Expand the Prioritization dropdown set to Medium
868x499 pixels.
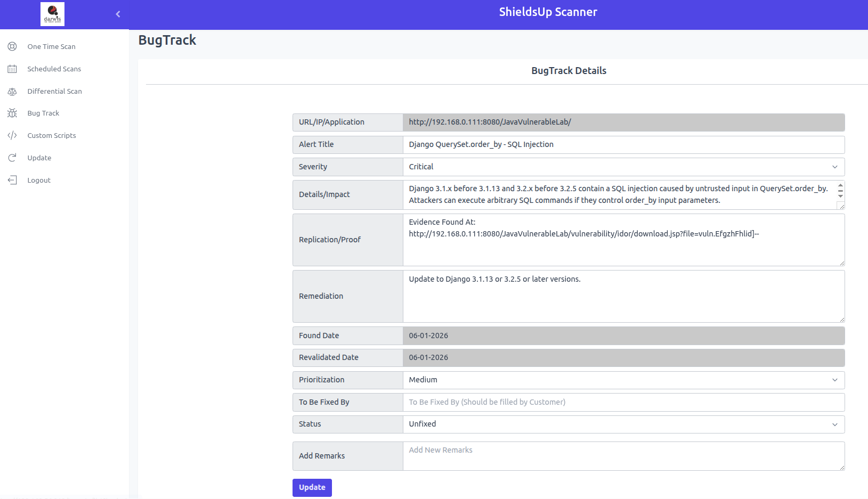point(623,380)
